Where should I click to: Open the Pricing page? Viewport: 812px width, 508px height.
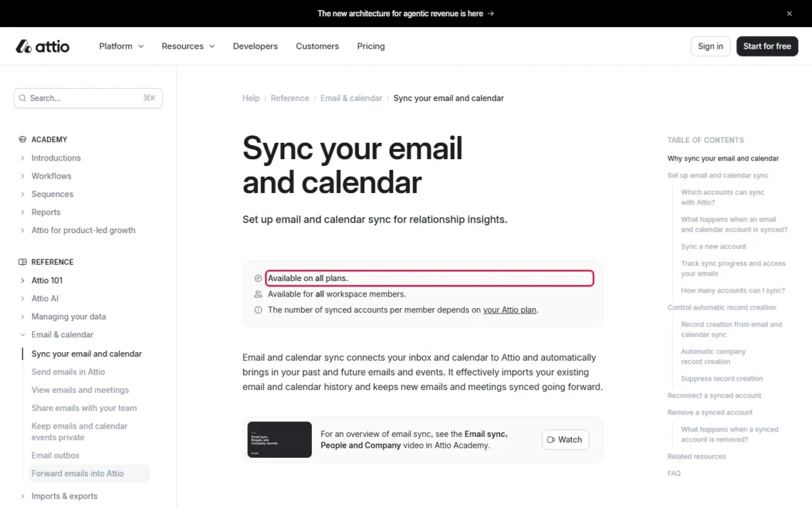pyautogui.click(x=371, y=46)
